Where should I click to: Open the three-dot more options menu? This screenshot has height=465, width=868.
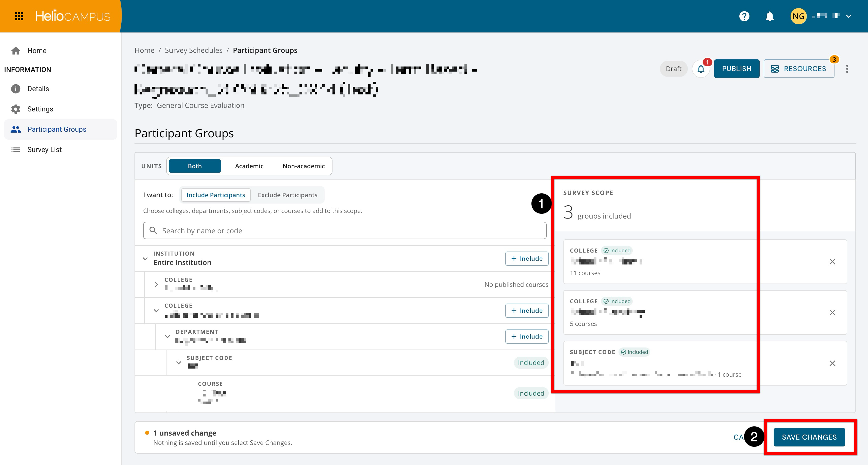847,69
